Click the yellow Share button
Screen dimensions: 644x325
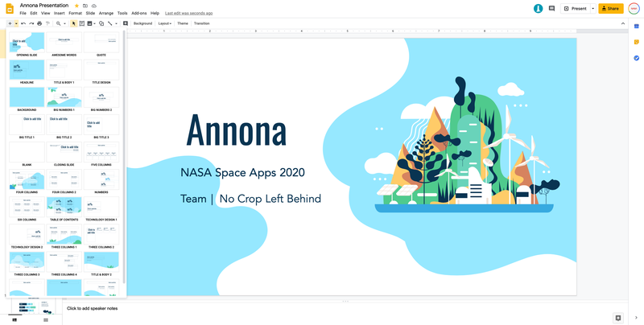tap(610, 9)
